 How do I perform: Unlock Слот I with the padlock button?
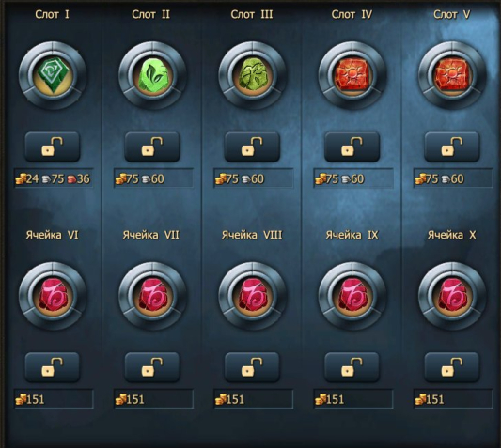[x=53, y=147]
